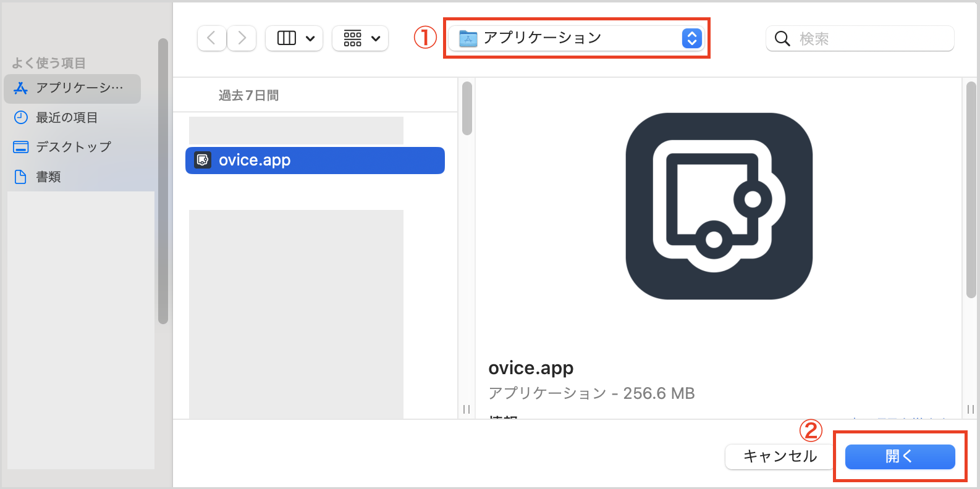Open the grouping grid icon menu

353,38
